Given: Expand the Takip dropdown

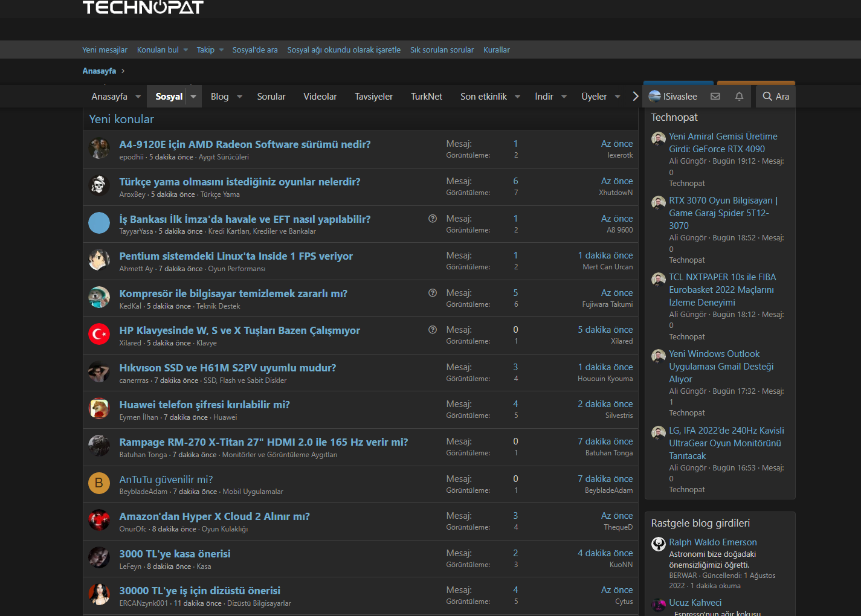Looking at the screenshot, I should [221, 50].
